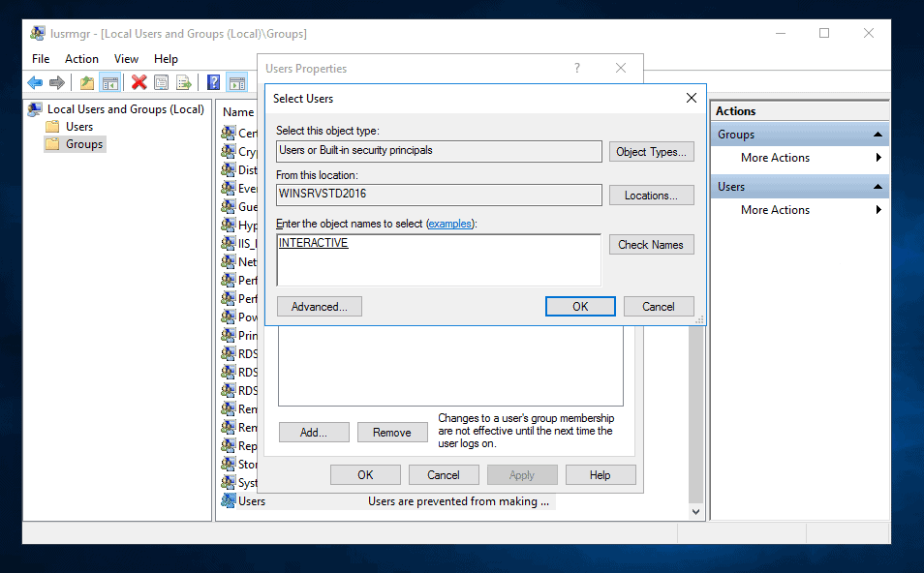Open the Properties toolbar icon
The image size is (924, 573).
(x=162, y=83)
